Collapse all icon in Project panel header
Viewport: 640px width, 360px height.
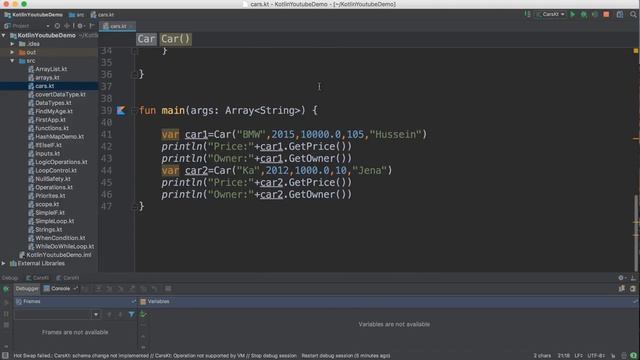pos(67,26)
